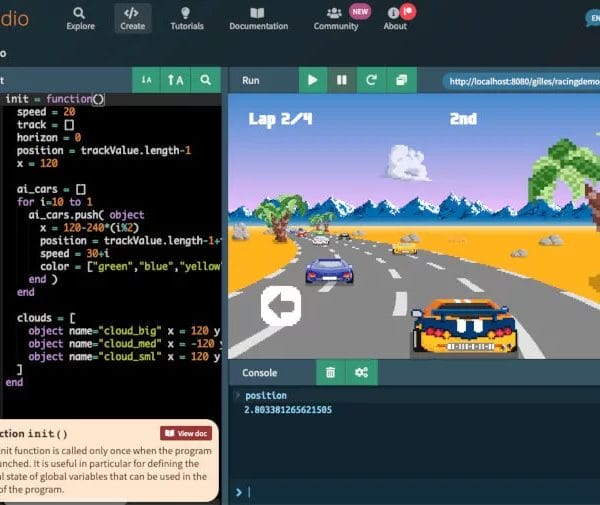Detach the run window
This screenshot has height=505, width=600.
(x=401, y=80)
